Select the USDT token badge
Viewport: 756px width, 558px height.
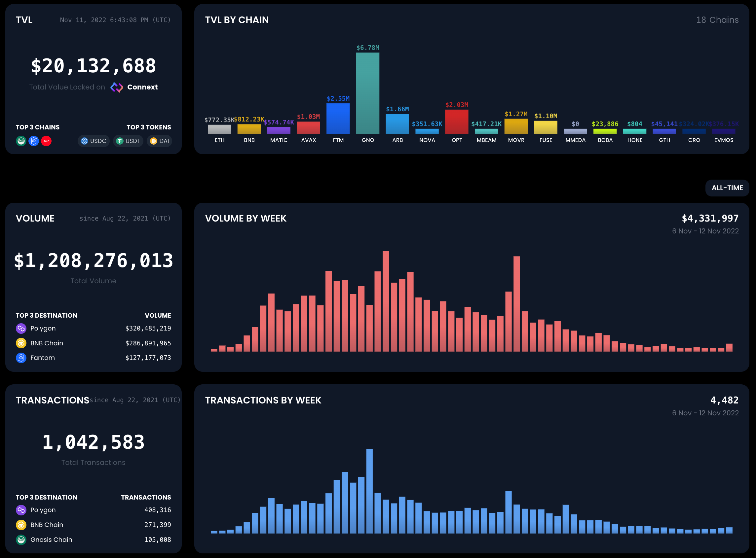[128, 141]
